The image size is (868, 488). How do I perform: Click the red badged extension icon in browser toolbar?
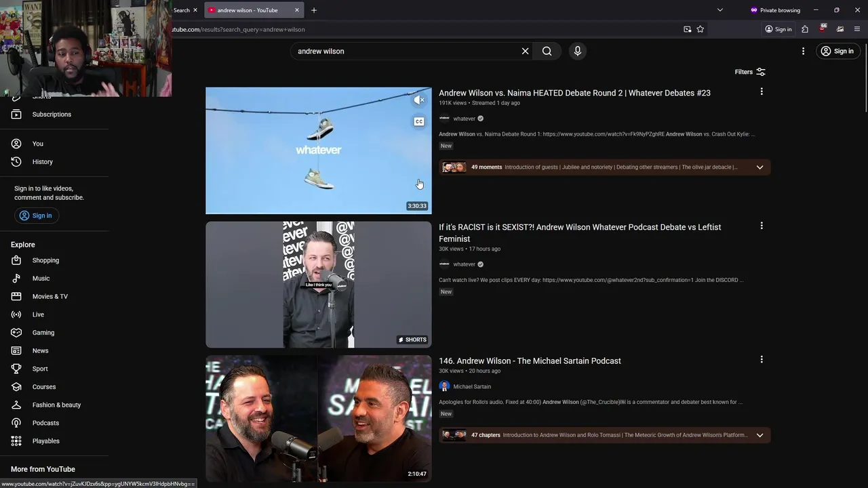pos(823,29)
